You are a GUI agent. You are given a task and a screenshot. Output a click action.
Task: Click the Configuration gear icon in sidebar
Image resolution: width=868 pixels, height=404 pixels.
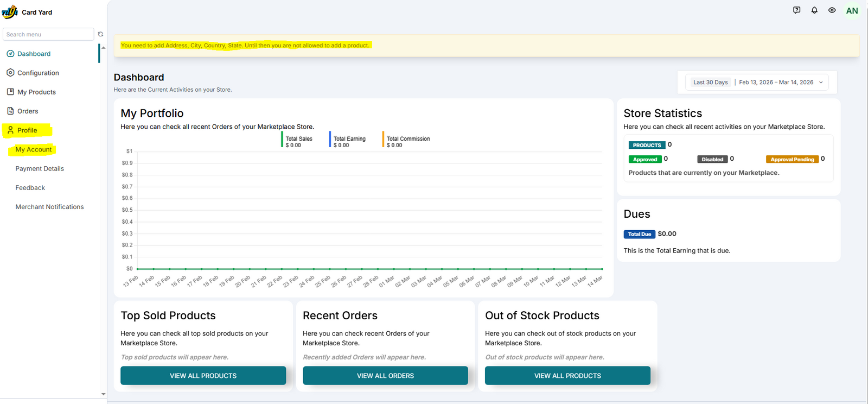coord(10,73)
